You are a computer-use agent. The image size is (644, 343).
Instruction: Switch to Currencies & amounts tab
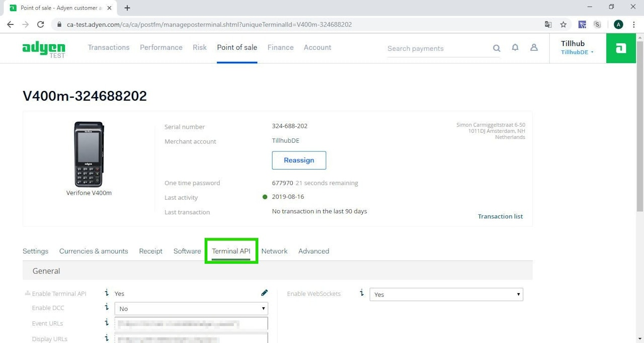point(94,251)
